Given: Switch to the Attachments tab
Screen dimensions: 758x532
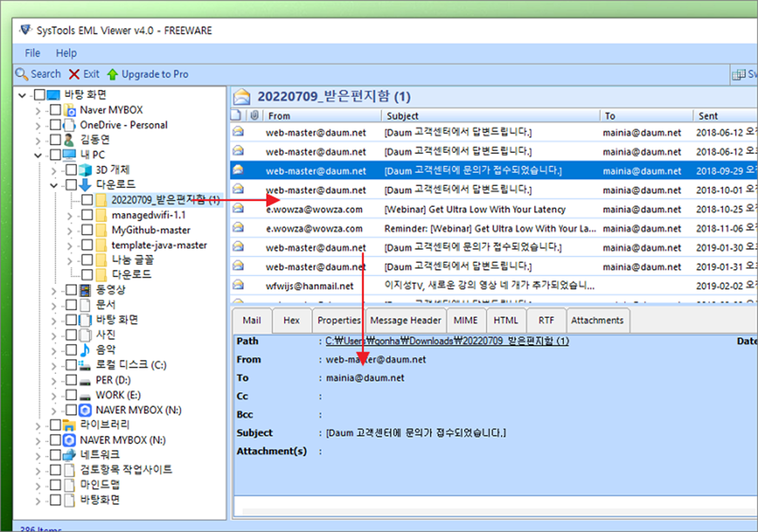Looking at the screenshot, I should coord(597,320).
